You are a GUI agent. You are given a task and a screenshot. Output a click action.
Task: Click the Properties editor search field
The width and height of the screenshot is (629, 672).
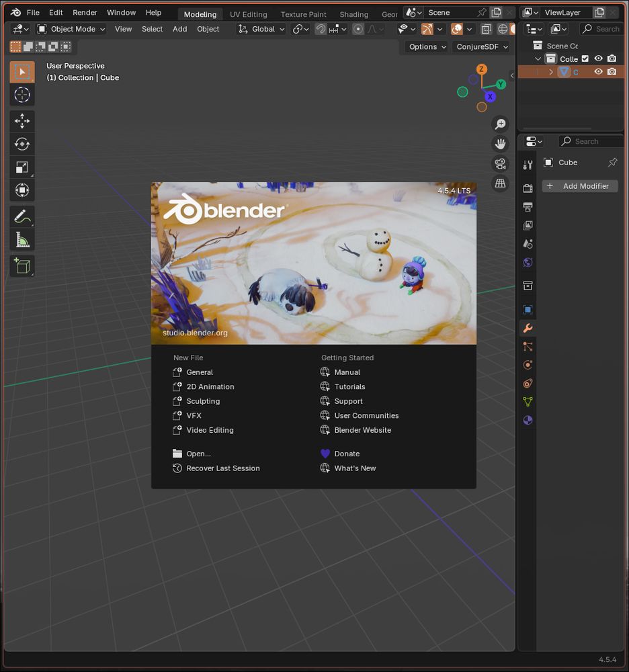click(589, 141)
